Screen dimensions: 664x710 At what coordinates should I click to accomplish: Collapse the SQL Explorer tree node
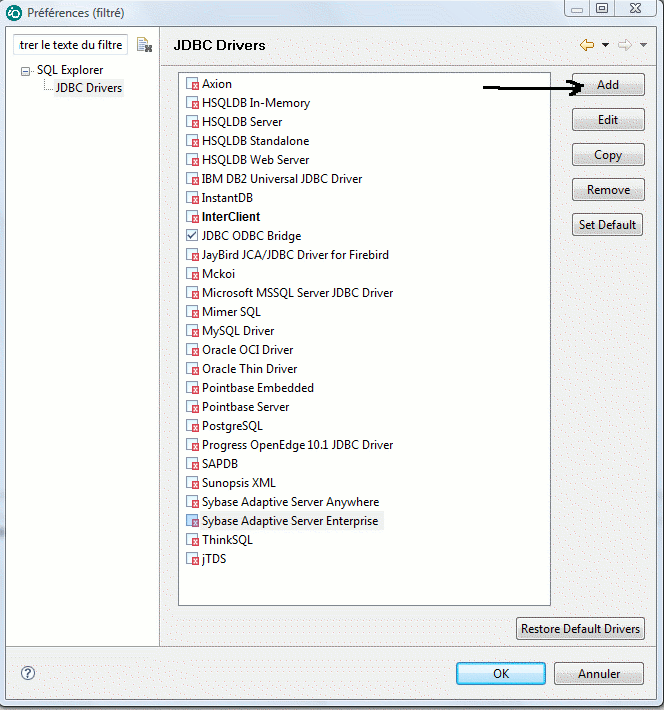25,71
